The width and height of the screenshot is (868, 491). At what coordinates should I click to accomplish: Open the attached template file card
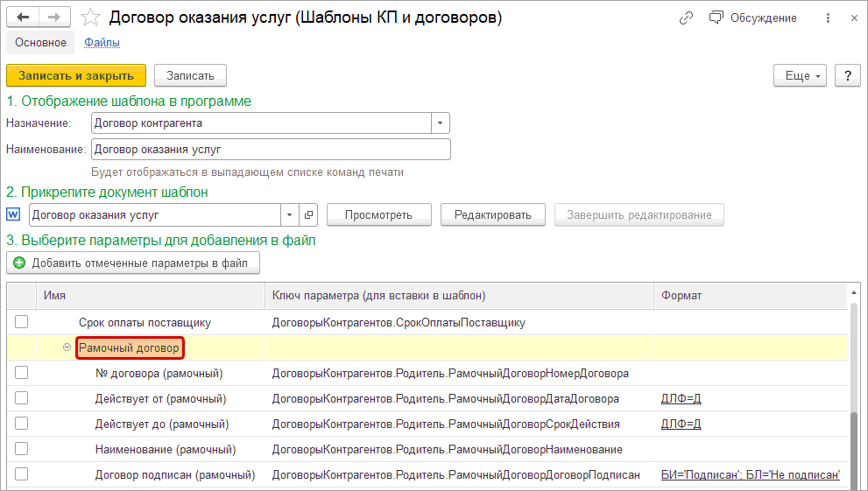[x=308, y=214]
